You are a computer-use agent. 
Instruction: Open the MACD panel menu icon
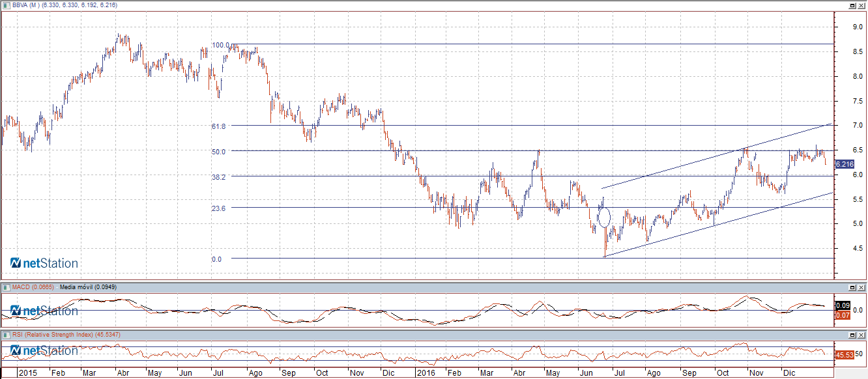click(x=6, y=287)
